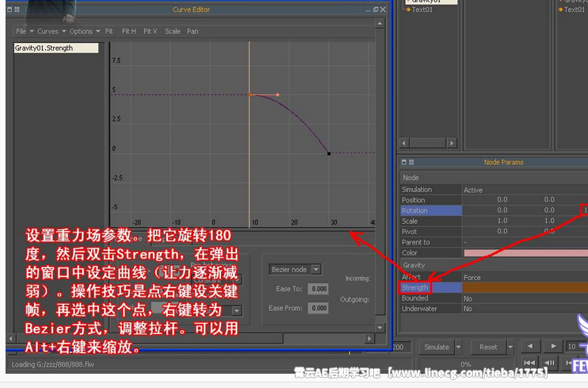Click the Curve Editor horizontal scroll right arrow

[x=369, y=339]
